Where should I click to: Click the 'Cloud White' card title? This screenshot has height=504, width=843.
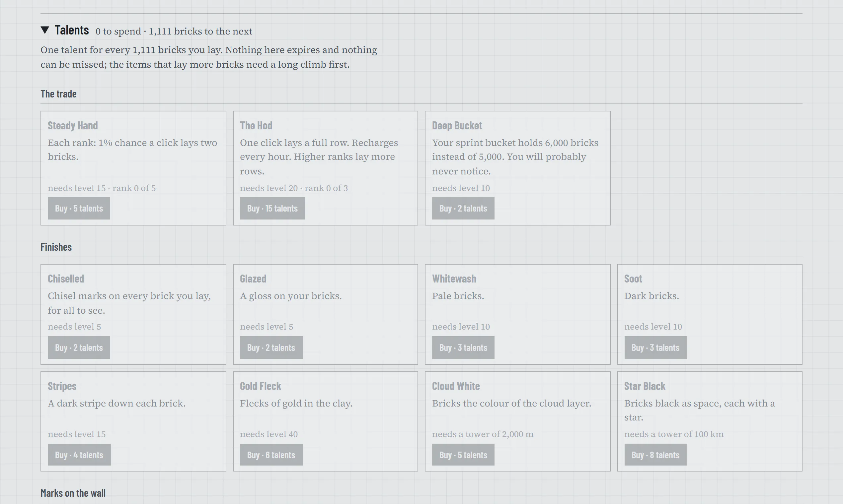coord(456,386)
